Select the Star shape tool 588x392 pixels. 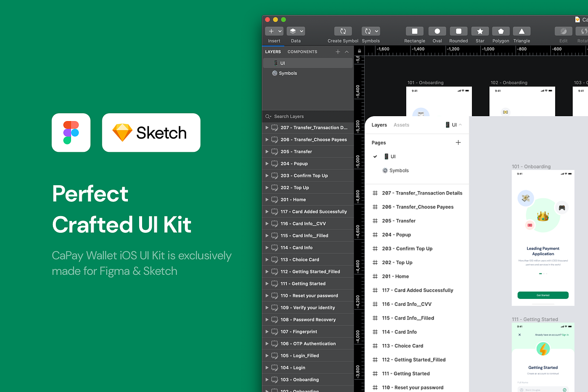tap(480, 31)
